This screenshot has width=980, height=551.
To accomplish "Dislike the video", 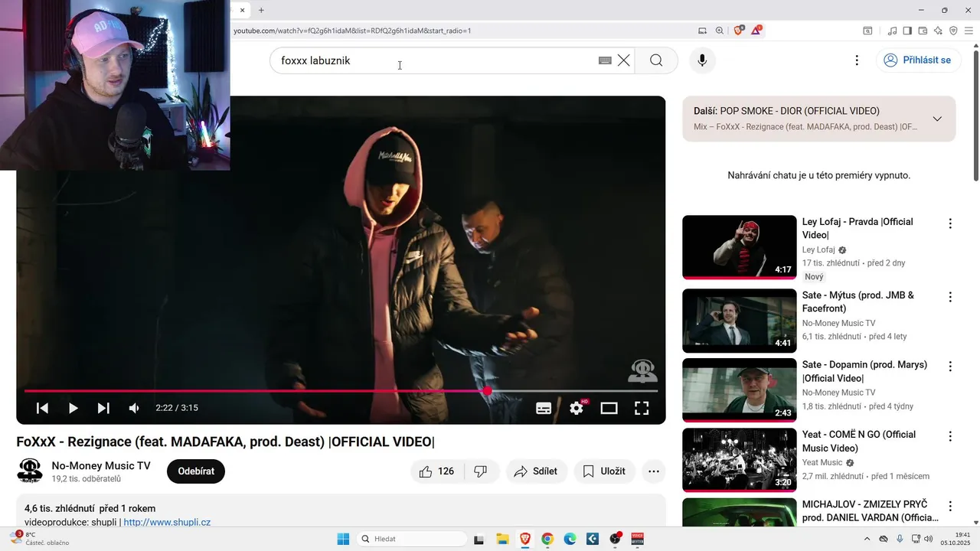I will coord(481,471).
